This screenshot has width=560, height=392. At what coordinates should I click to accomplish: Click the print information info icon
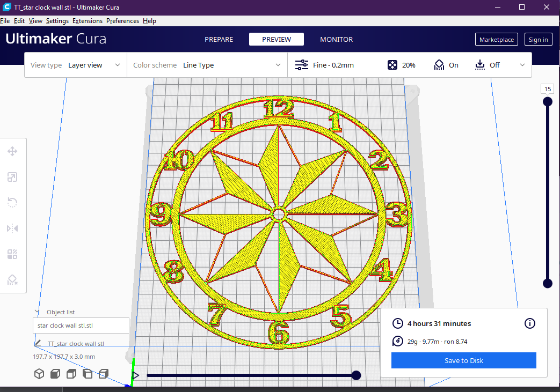coord(529,323)
